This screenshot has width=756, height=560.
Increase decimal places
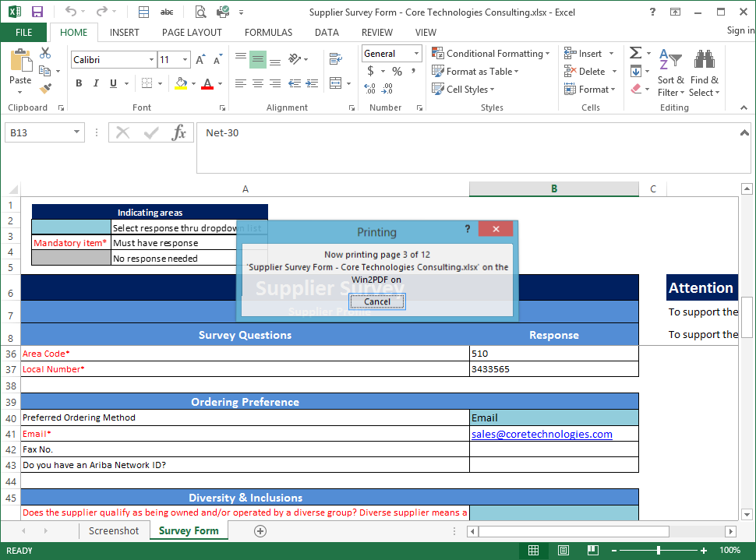[369, 89]
